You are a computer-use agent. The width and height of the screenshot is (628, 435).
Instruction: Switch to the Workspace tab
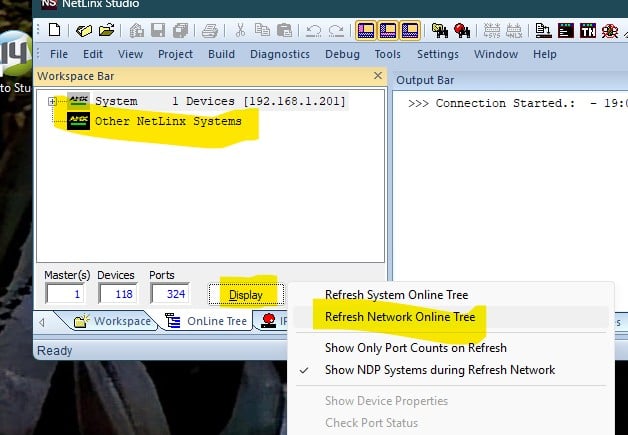pyautogui.click(x=112, y=321)
